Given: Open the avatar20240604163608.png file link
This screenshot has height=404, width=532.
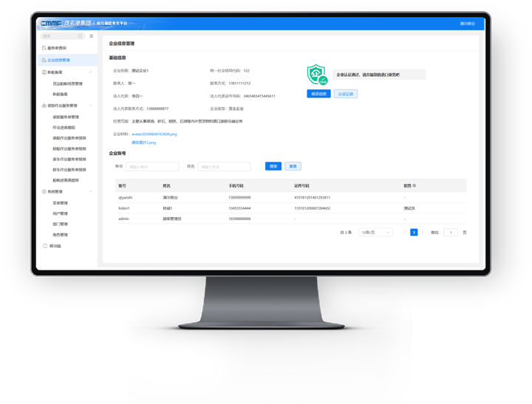Looking at the screenshot, I should point(154,134).
